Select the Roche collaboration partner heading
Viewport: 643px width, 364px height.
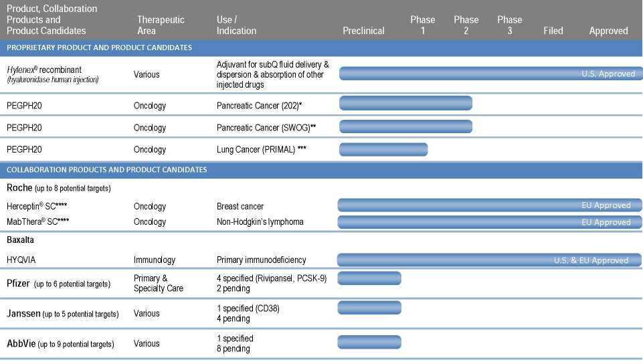pos(19,188)
